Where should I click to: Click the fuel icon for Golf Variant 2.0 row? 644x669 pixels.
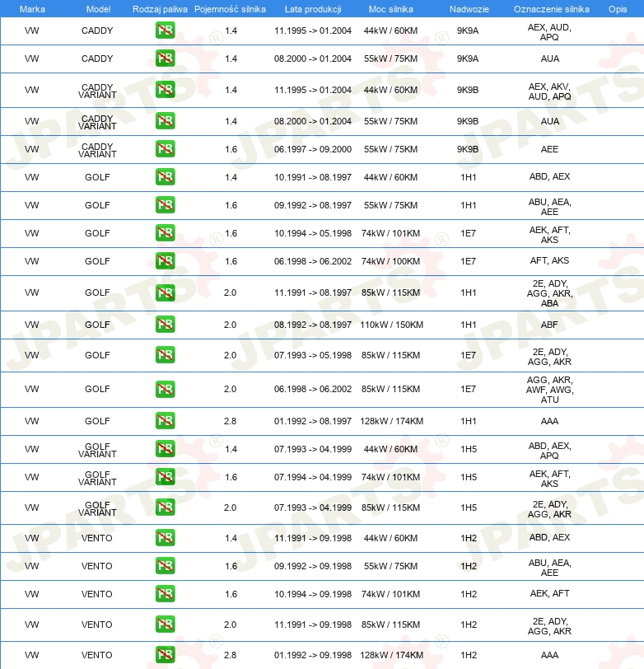tap(165, 508)
